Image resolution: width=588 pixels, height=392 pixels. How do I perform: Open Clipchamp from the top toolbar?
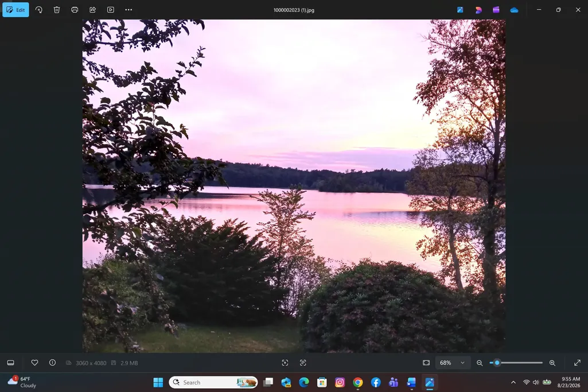click(496, 10)
